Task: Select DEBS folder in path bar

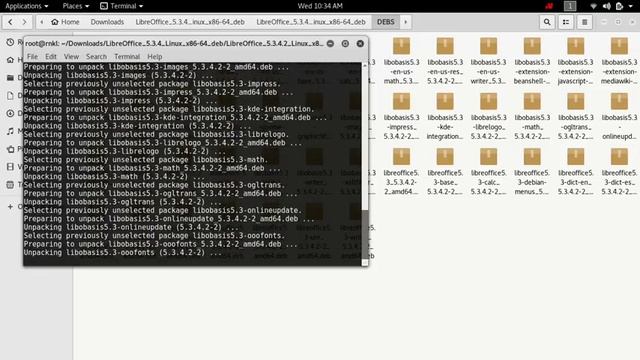Action: 386,22
